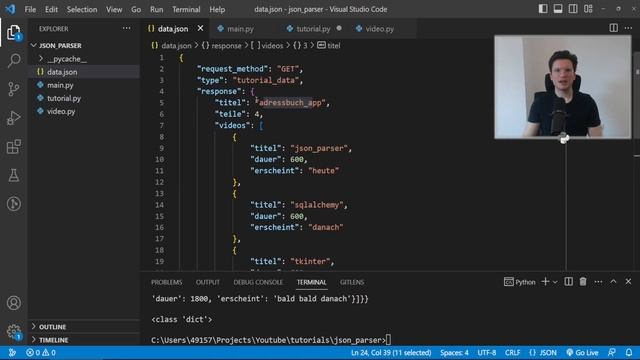Image resolution: width=640 pixels, height=360 pixels.
Task: Open the Manage gear menu
Action: click(13, 331)
